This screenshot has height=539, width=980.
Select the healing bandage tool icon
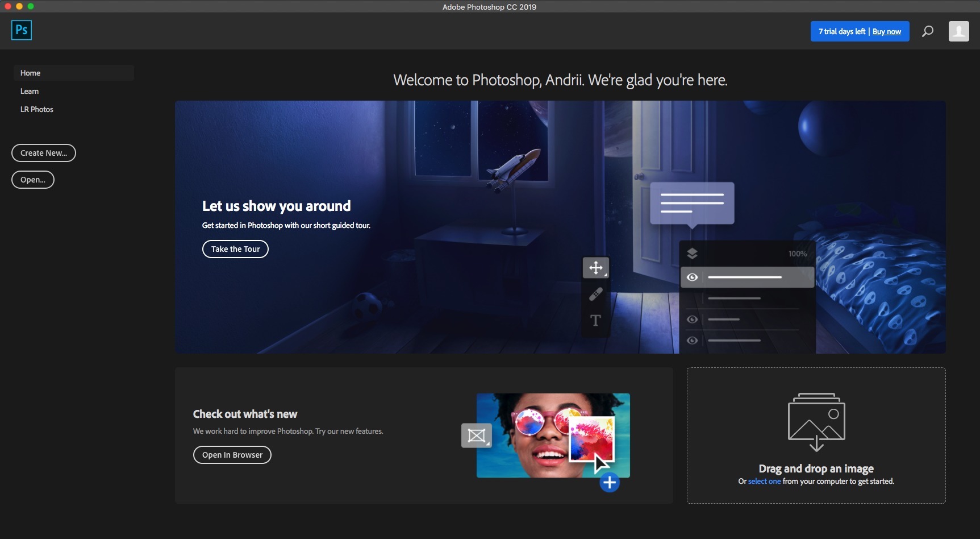click(x=596, y=294)
